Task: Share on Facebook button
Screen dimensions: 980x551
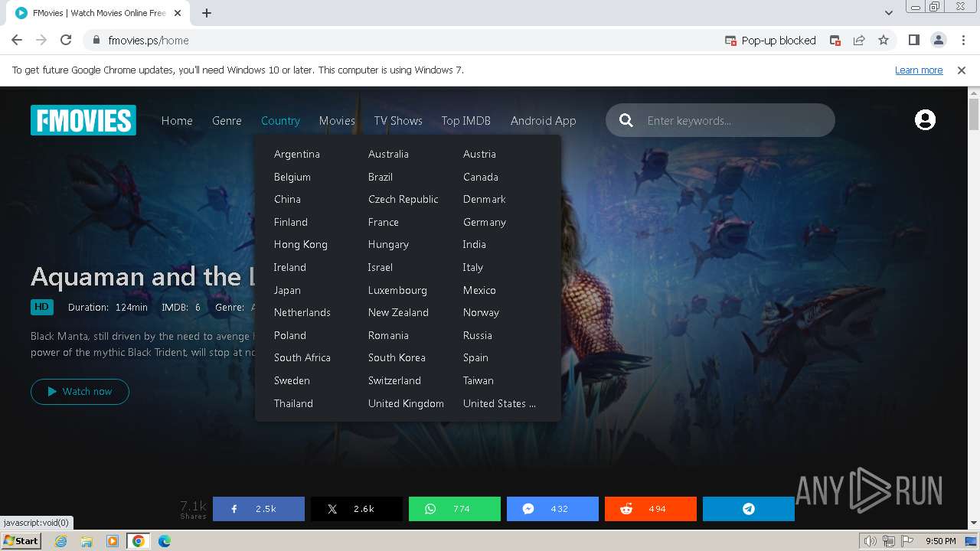Action: [x=259, y=509]
